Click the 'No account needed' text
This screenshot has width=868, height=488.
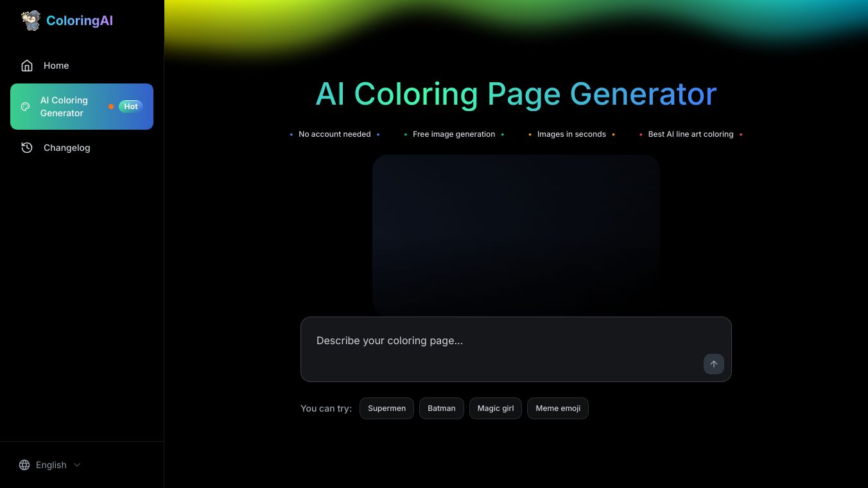click(x=334, y=134)
